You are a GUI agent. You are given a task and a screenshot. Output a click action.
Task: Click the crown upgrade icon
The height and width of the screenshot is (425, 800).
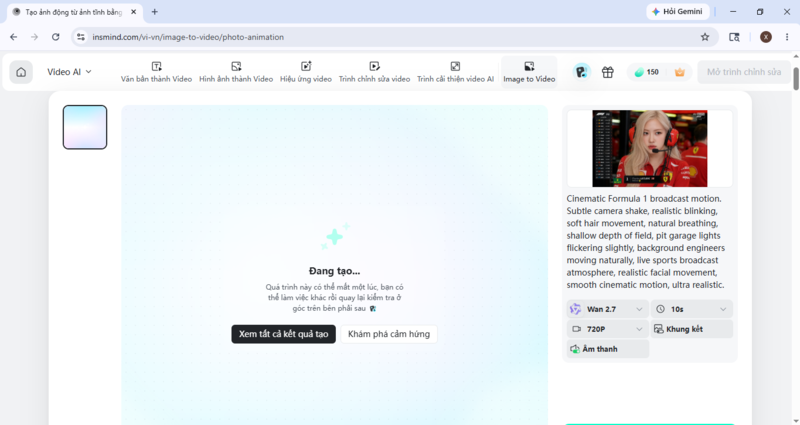click(x=680, y=72)
